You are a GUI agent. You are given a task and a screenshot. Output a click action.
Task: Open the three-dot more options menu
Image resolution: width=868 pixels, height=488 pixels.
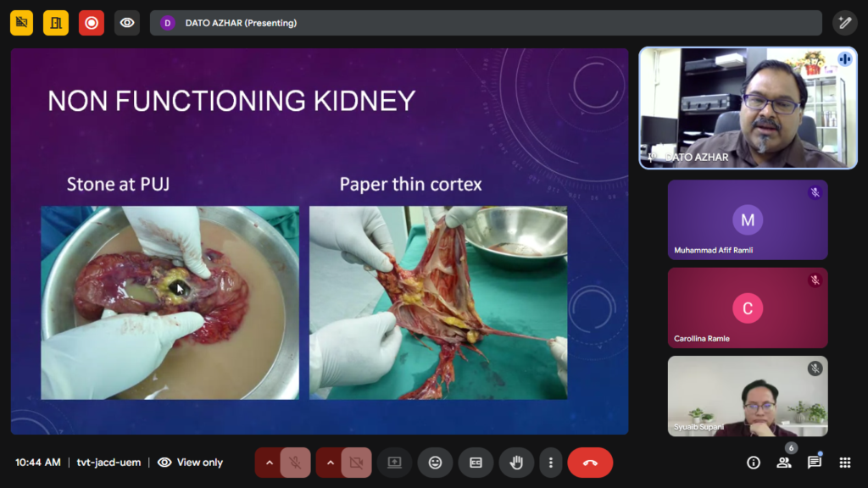tap(551, 463)
